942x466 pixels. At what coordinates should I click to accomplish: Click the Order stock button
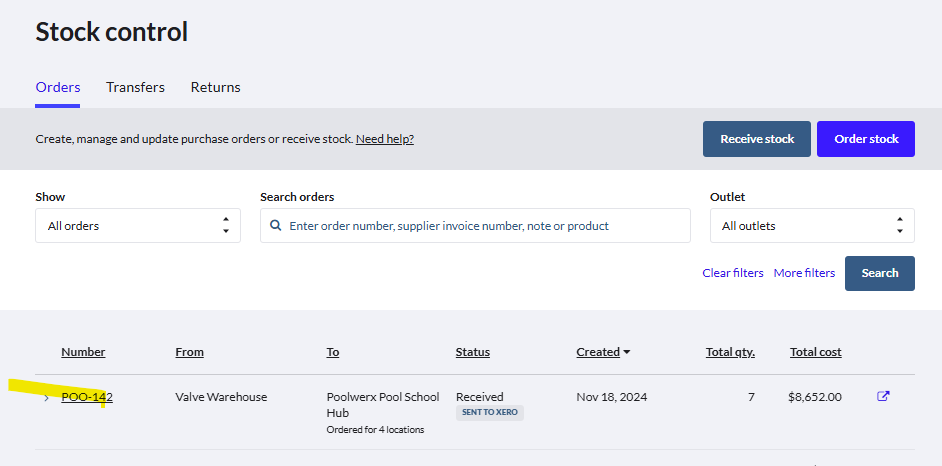click(866, 139)
